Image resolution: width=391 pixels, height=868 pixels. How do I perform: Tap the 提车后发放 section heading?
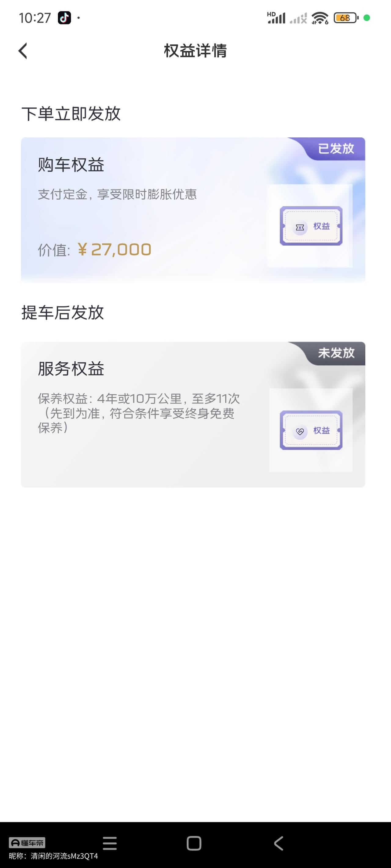(62, 312)
